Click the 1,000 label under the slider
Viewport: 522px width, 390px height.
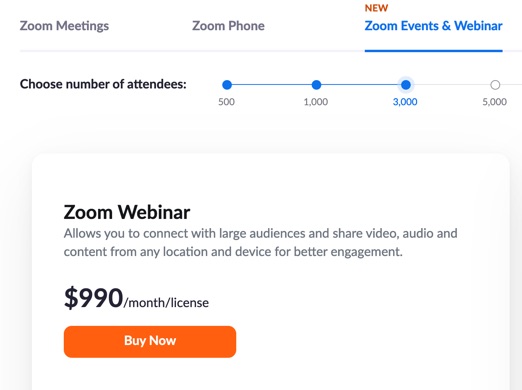[316, 102]
